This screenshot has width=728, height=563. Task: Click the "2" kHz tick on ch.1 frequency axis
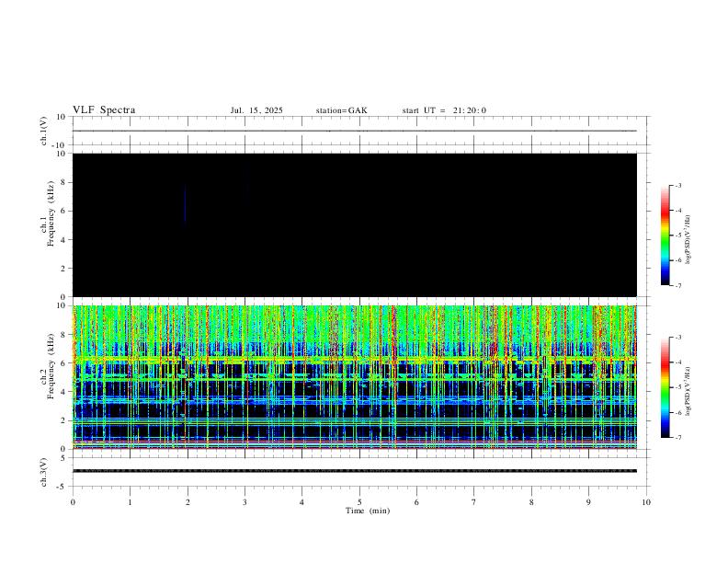point(63,269)
